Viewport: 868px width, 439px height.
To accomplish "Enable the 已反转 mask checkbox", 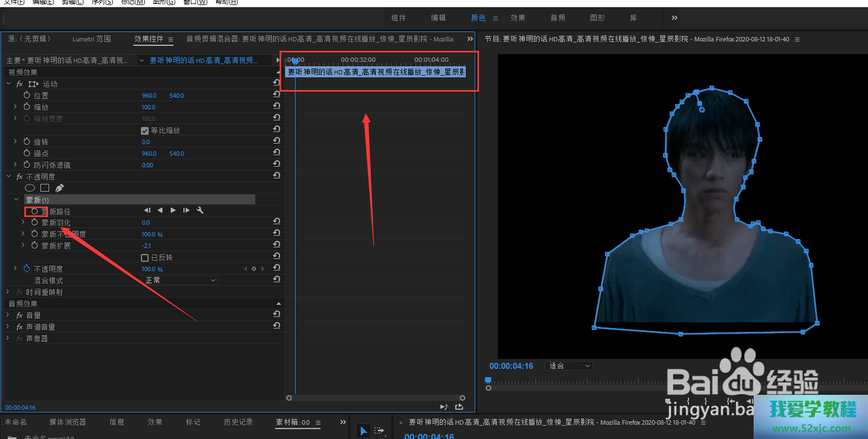I will pyautogui.click(x=145, y=258).
